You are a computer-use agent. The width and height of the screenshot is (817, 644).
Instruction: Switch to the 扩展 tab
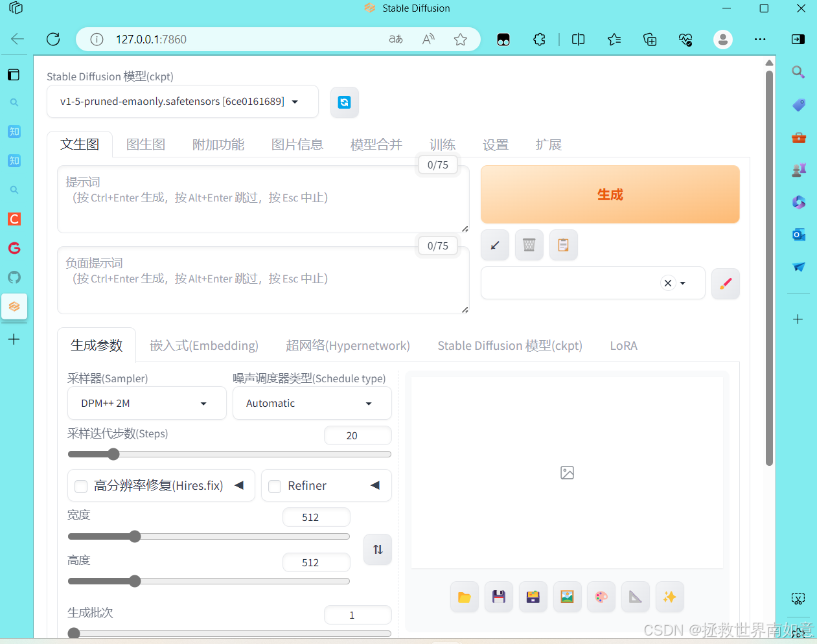pos(549,144)
